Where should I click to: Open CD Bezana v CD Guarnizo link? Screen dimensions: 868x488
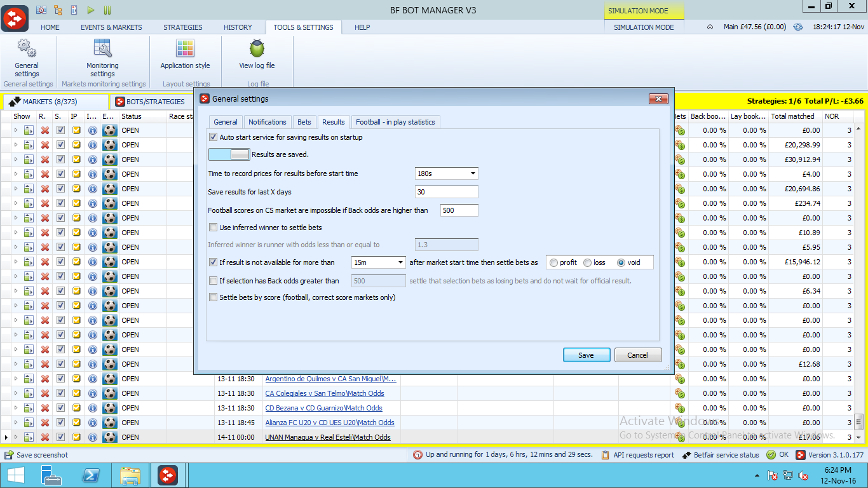[x=324, y=408]
